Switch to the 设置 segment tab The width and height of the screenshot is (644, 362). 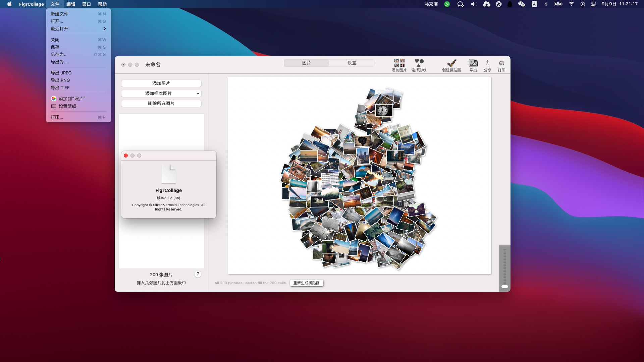point(352,63)
